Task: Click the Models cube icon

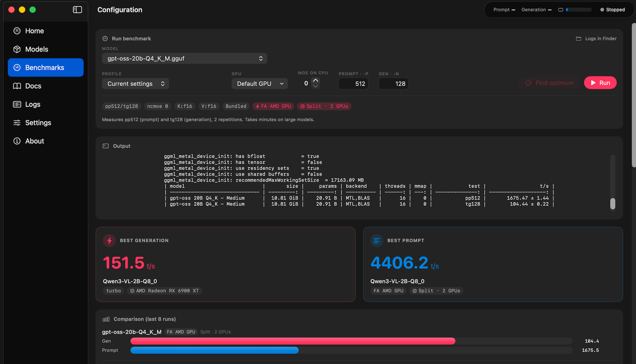Action: coord(17,49)
